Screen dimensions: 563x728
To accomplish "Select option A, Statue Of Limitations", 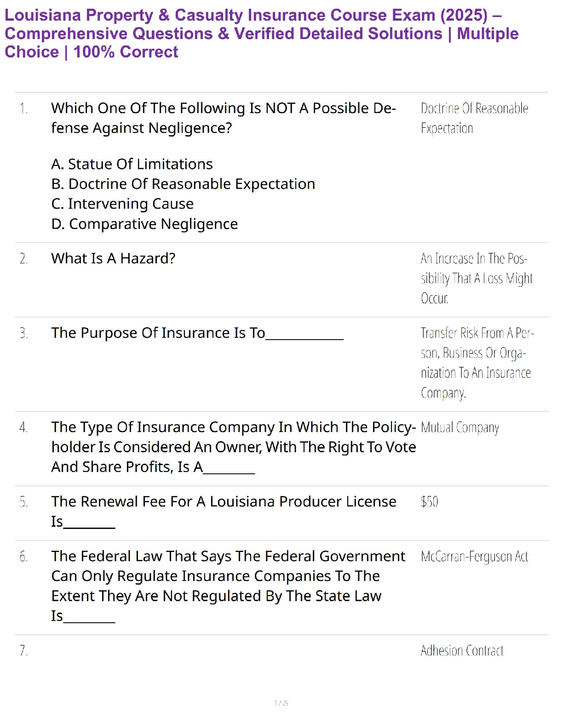I will click(x=132, y=164).
